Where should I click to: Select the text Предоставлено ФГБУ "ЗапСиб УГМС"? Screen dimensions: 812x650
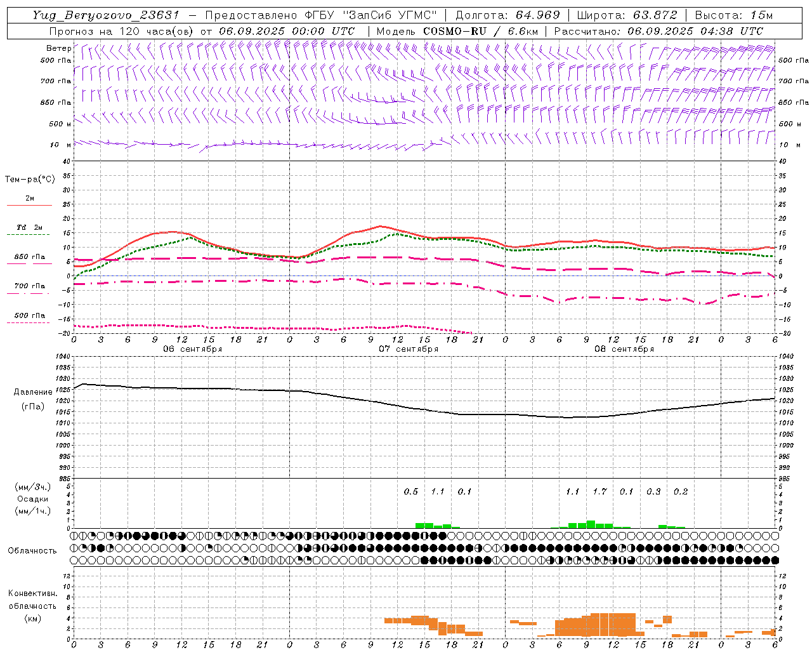tap(321, 15)
